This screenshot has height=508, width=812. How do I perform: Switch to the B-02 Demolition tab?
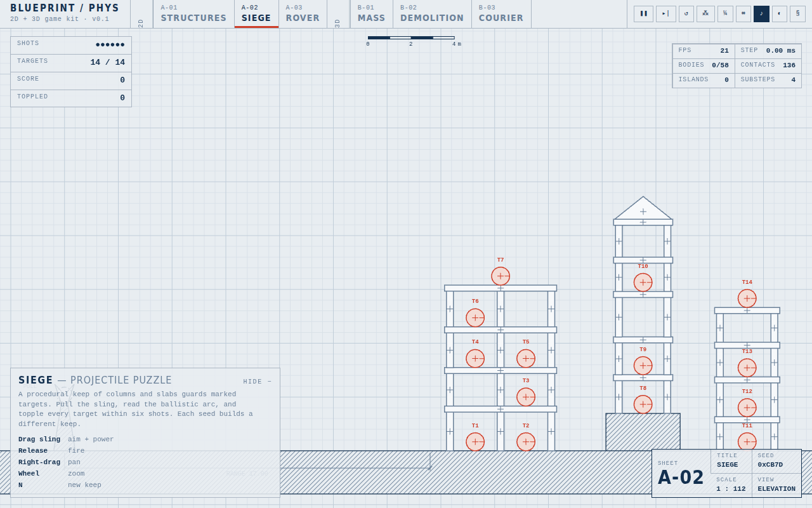click(432, 14)
